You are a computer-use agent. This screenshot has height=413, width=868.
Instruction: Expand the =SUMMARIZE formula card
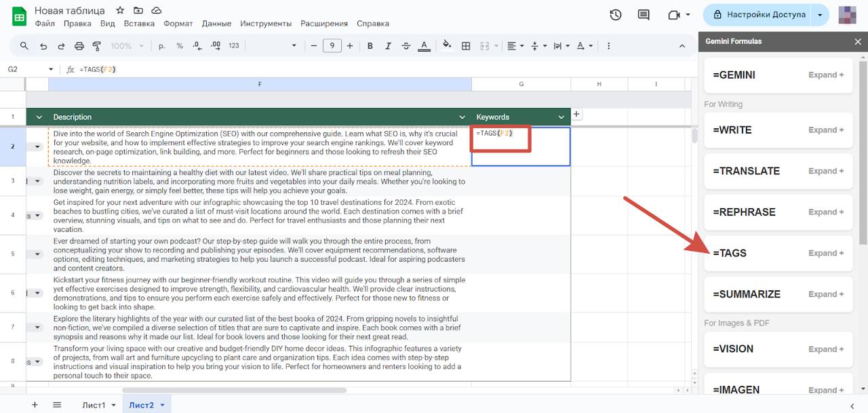point(826,294)
